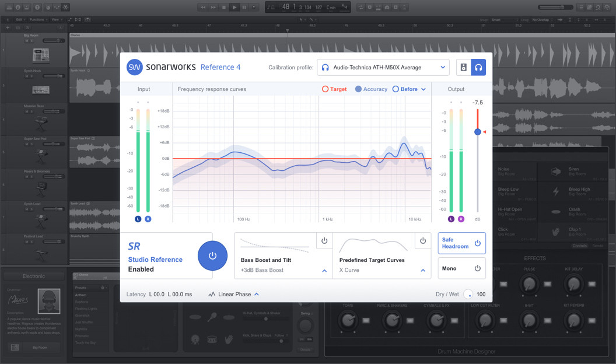Open the Drag No Overlap dropdown

542,20
